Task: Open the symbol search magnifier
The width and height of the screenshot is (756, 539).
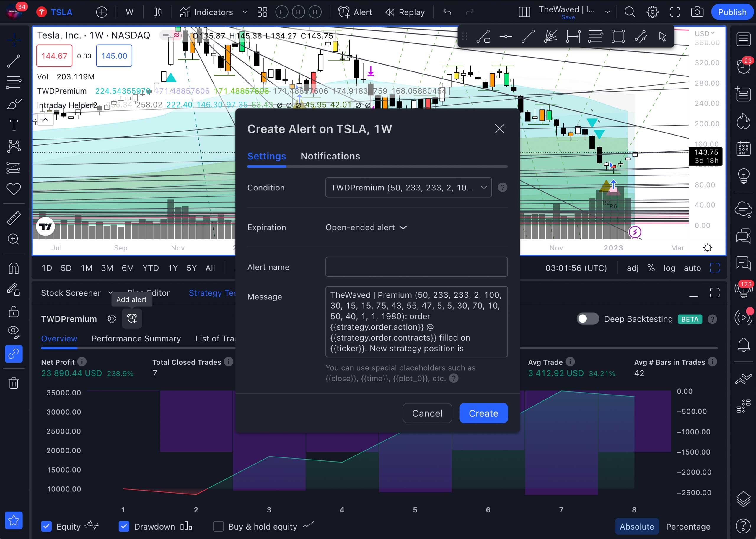Action: (630, 12)
